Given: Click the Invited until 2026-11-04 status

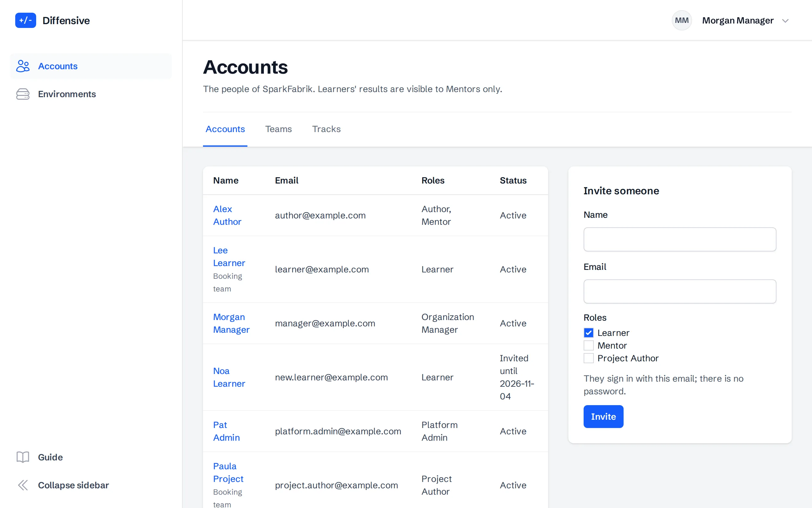Looking at the screenshot, I should [x=517, y=377].
